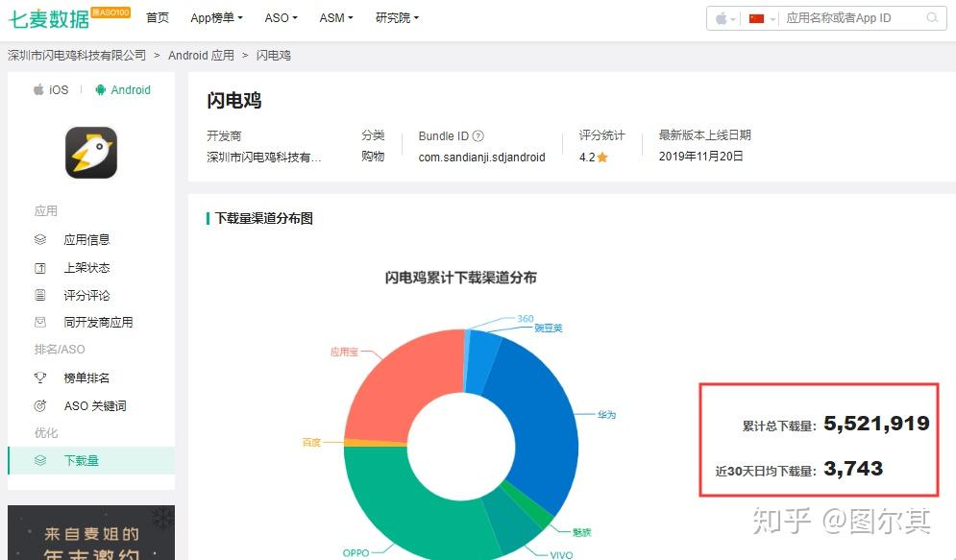Image resolution: width=956 pixels, height=560 pixels.
Task: Click the 30-day average value 3,743
Action: pyautogui.click(x=853, y=468)
